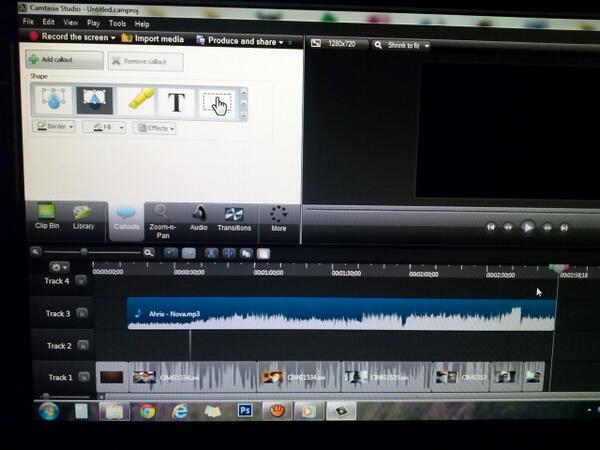Open Photoshop from the taskbar
The height and width of the screenshot is (450, 600).
(245, 411)
